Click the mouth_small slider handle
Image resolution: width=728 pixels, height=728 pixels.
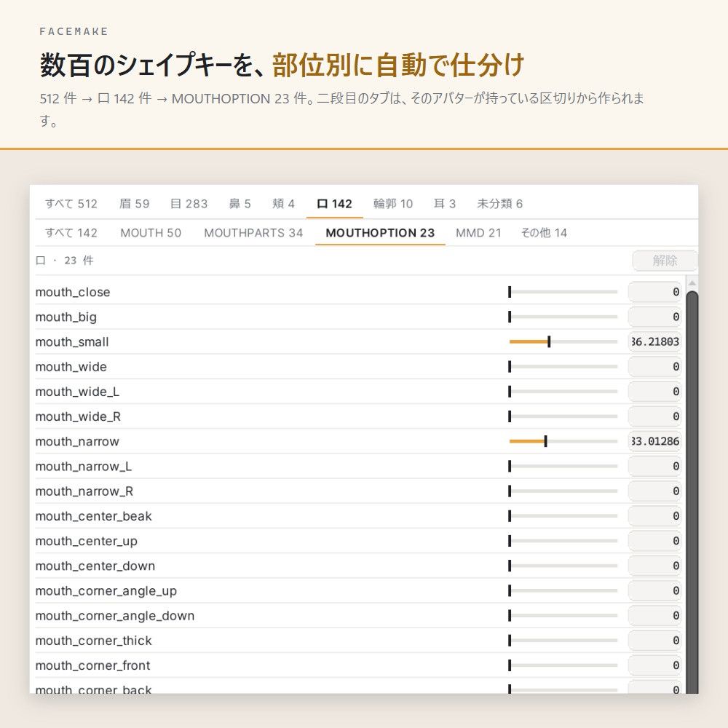click(x=549, y=341)
